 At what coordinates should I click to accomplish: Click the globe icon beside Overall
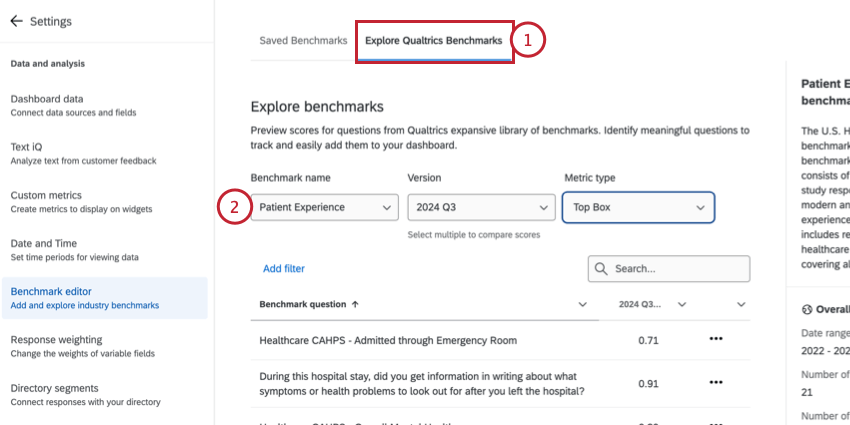[807, 310]
